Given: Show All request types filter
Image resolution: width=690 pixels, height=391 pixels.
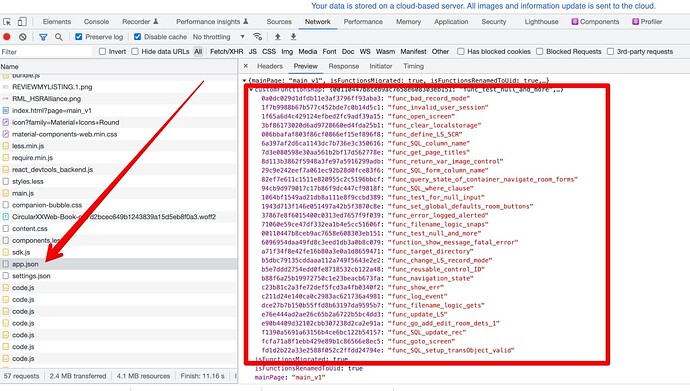Looking at the screenshot, I should [198, 51].
